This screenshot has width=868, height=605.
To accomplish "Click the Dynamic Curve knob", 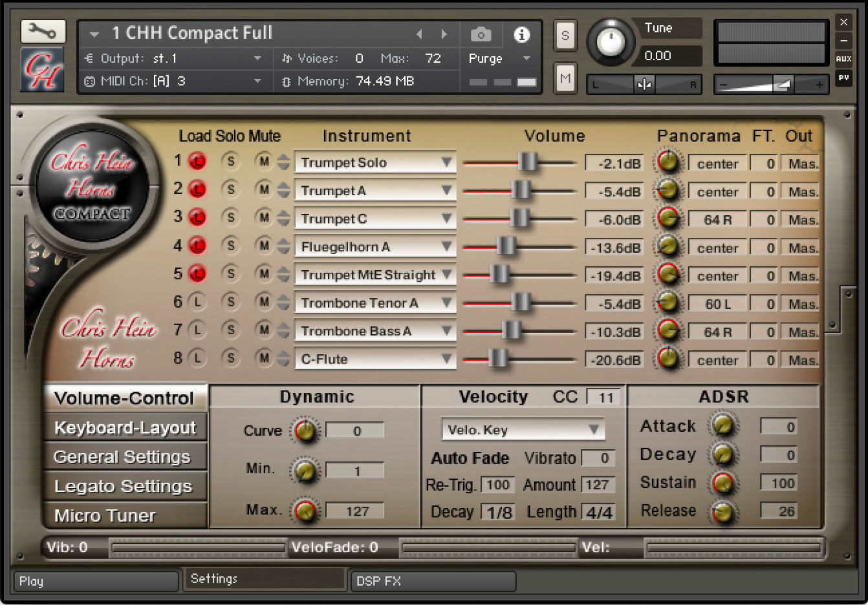I will coord(305,431).
